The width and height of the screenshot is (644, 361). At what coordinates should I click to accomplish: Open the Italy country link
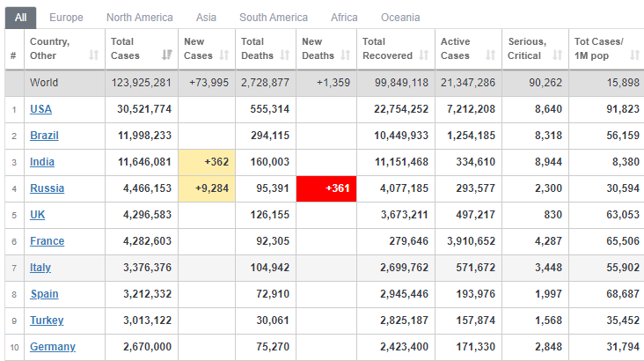click(x=40, y=268)
